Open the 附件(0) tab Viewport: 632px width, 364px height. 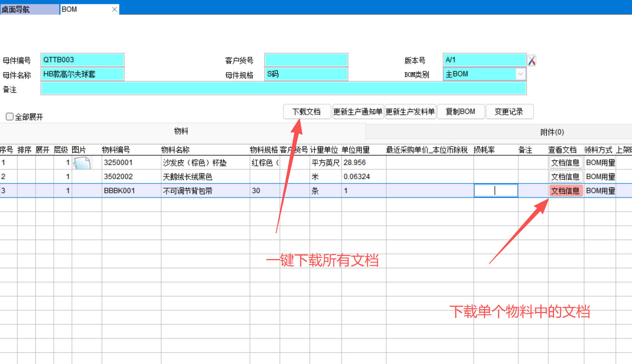pos(552,132)
